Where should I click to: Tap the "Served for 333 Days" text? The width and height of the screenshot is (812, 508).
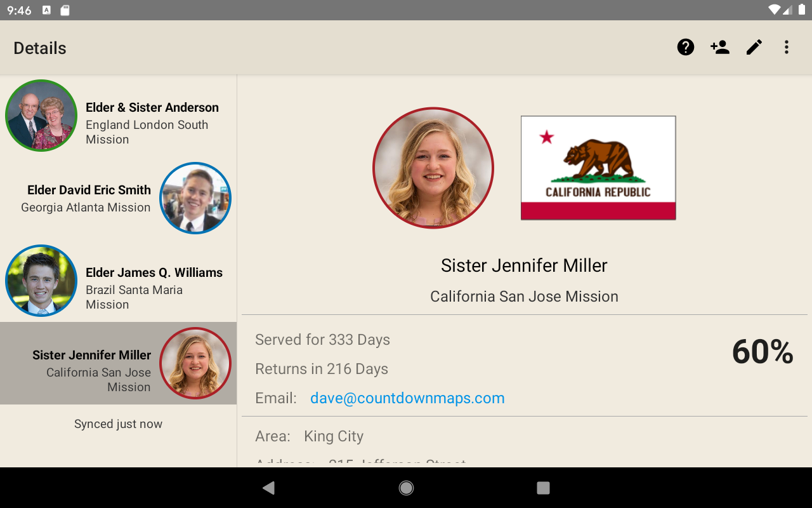(x=322, y=340)
